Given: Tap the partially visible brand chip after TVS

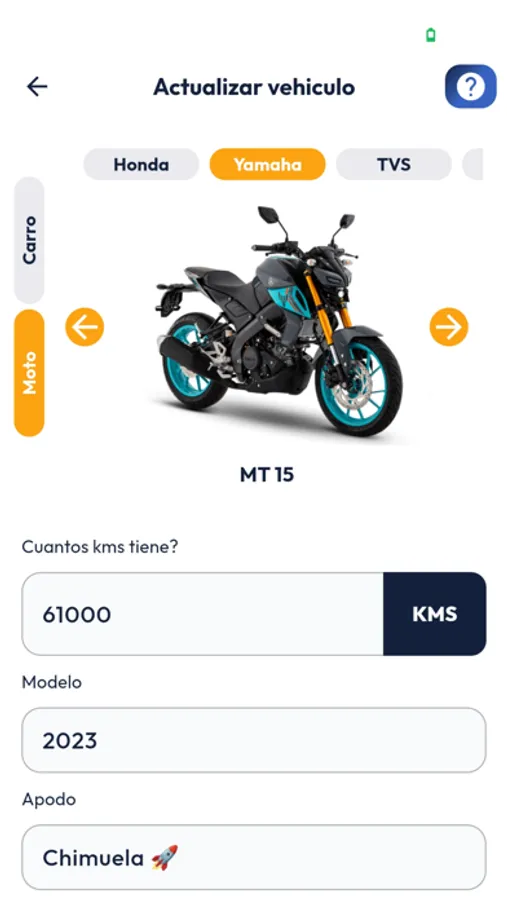Looking at the screenshot, I should pyautogui.click(x=473, y=165).
